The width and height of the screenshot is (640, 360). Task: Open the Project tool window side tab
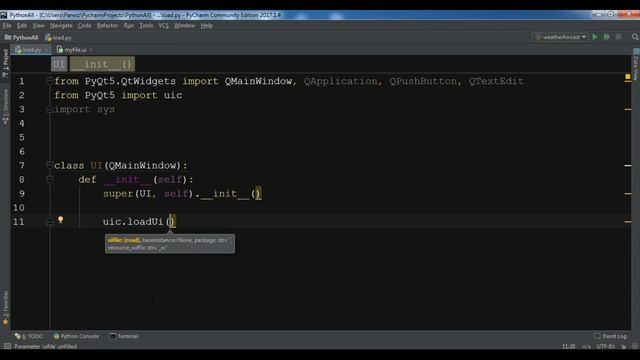click(x=5, y=63)
